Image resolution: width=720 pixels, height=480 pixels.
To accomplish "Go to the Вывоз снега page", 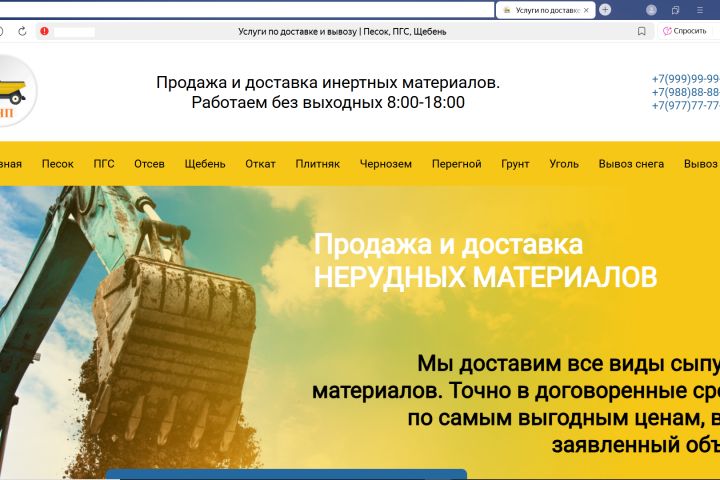I will tap(631, 164).
